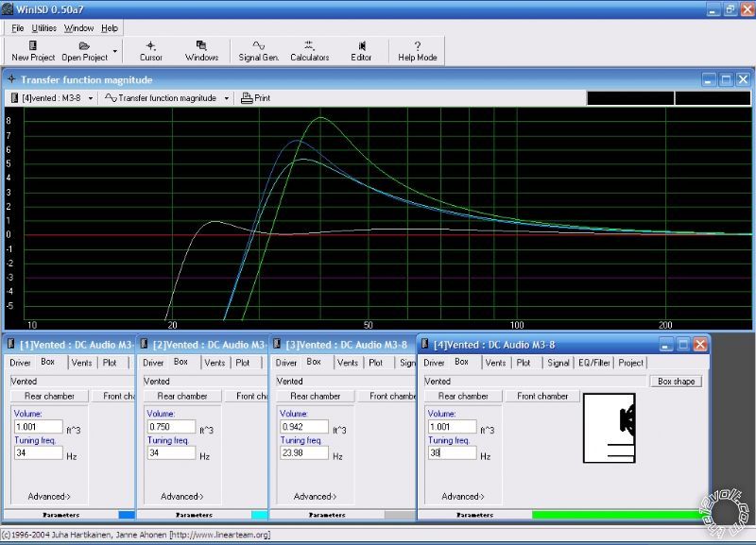Print the transfer function graph

point(256,98)
